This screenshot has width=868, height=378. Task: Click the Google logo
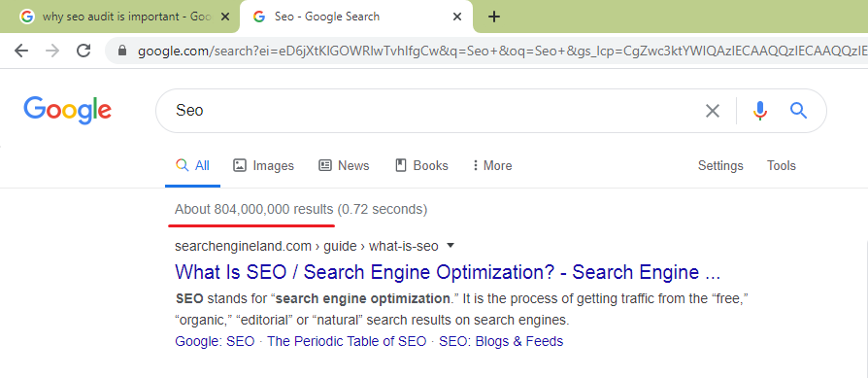click(x=68, y=111)
